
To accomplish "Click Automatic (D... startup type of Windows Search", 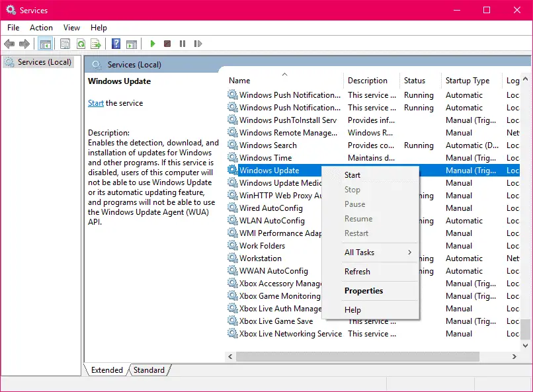I will tap(471, 145).
